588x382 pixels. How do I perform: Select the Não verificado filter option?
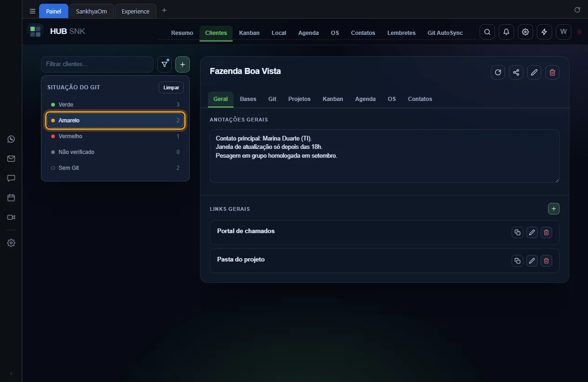[x=115, y=152]
